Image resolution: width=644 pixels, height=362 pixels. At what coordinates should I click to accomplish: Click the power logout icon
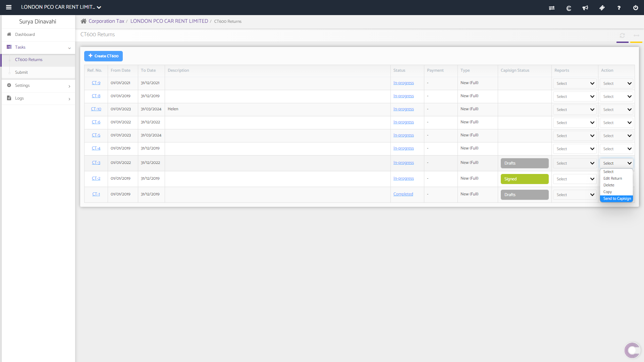coord(636,8)
